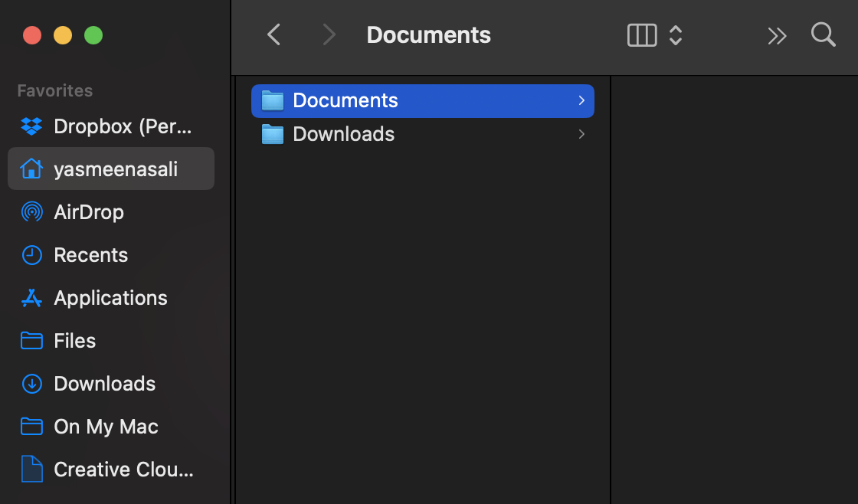Screen dimensions: 858x504
Task: Open the search icon in the toolbar
Action: (823, 34)
